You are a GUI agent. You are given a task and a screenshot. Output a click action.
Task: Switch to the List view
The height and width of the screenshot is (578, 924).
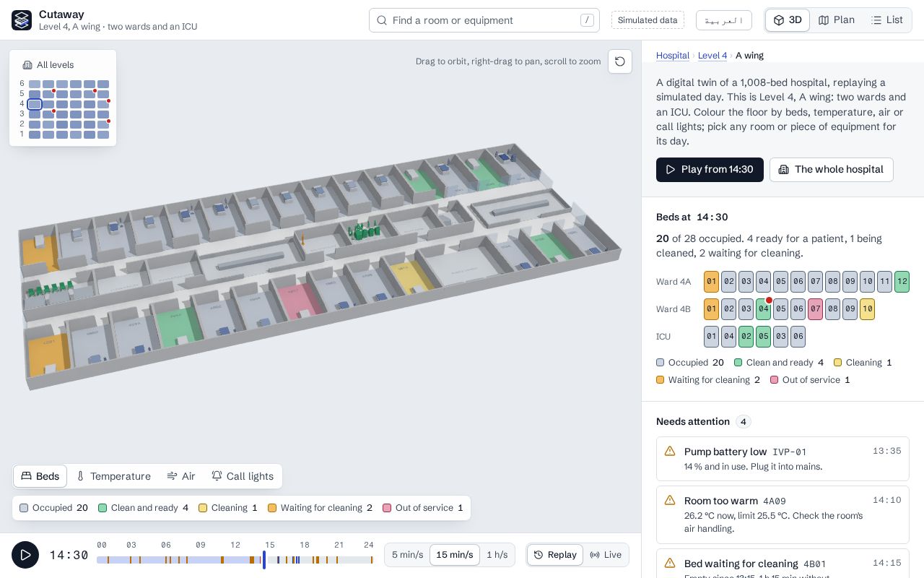pos(887,20)
